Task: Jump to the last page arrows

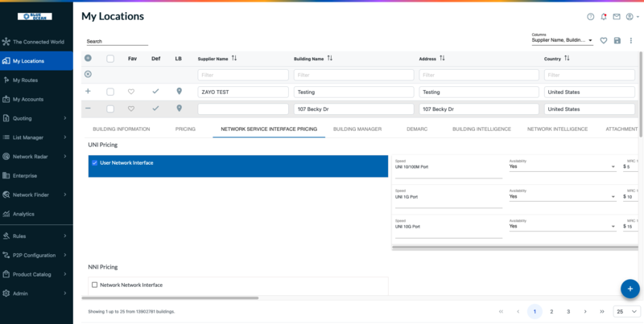Action: [602, 311]
